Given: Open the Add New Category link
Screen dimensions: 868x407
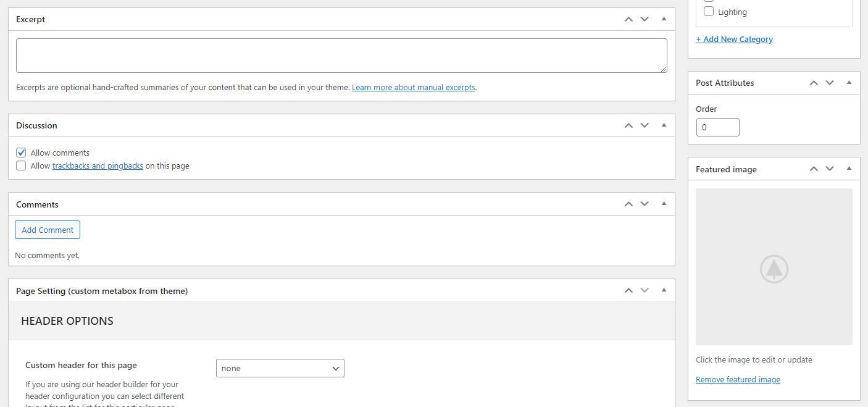Looking at the screenshot, I should pos(734,39).
